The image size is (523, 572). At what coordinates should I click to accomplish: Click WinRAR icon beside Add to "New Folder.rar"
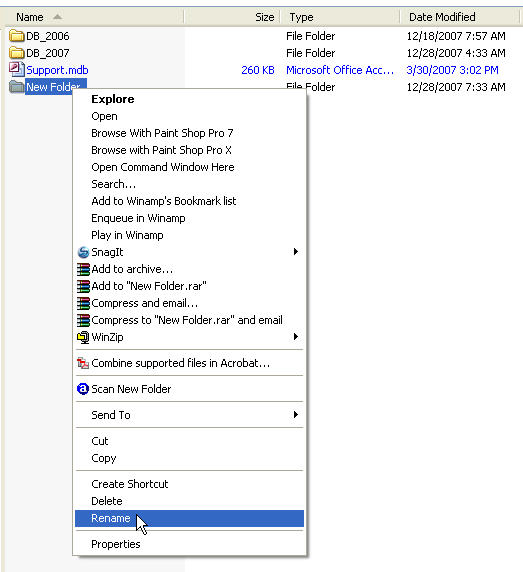coord(83,286)
